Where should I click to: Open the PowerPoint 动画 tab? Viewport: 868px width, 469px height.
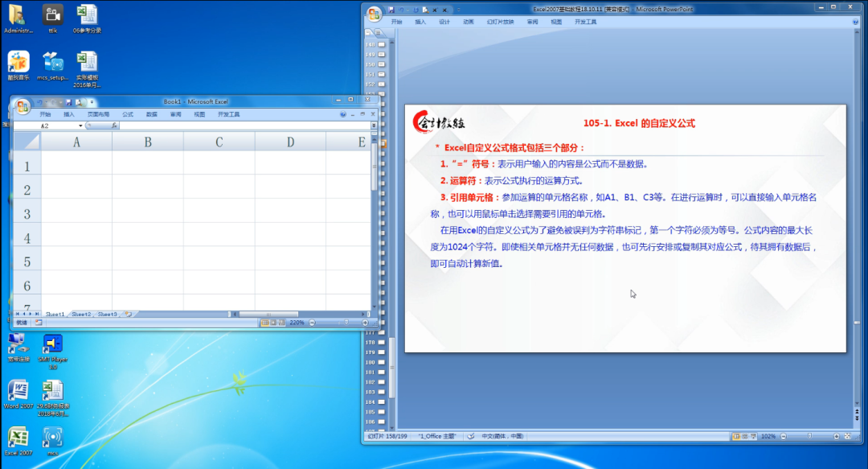pos(469,22)
